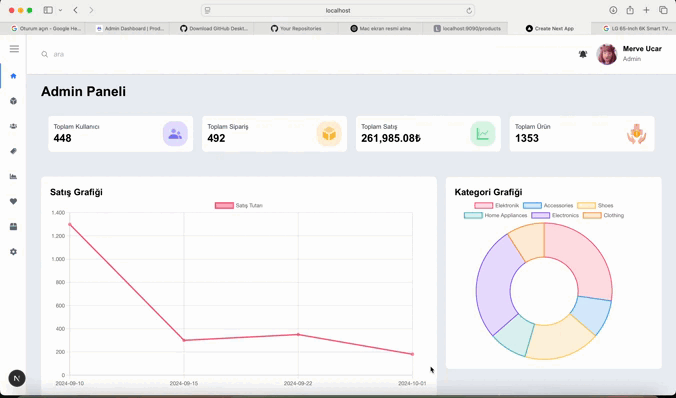Toggle Satış Tutarı legend item
The height and width of the screenshot is (398, 676).
pos(239,206)
